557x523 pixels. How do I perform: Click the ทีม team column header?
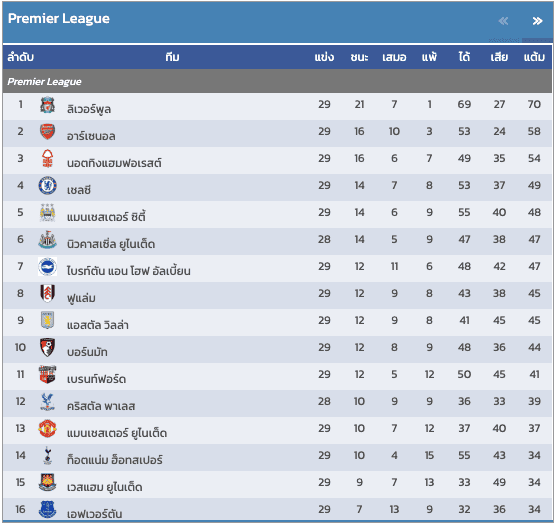[x=172, y=57]
